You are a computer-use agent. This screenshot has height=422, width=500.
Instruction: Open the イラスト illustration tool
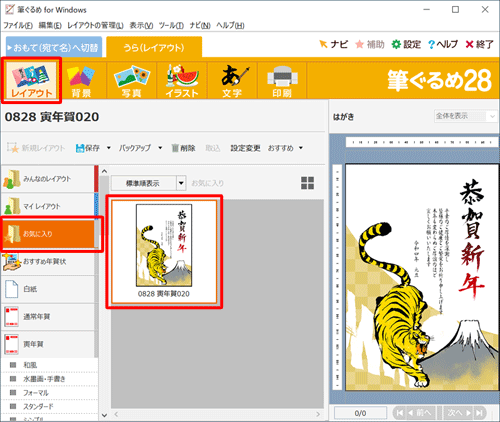click(x=182, y=81)
